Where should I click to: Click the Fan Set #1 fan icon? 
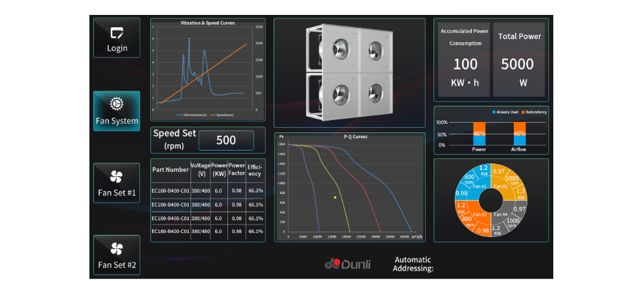click(x=117, y=177)
